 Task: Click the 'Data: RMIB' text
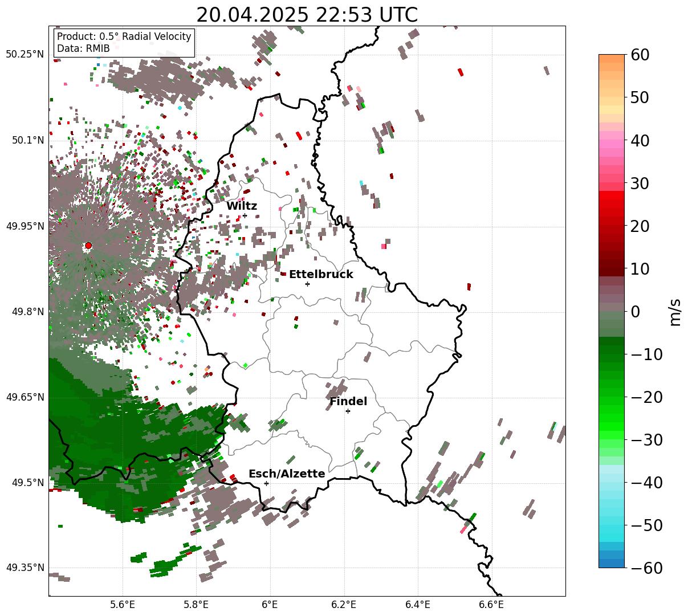[83, 49]
